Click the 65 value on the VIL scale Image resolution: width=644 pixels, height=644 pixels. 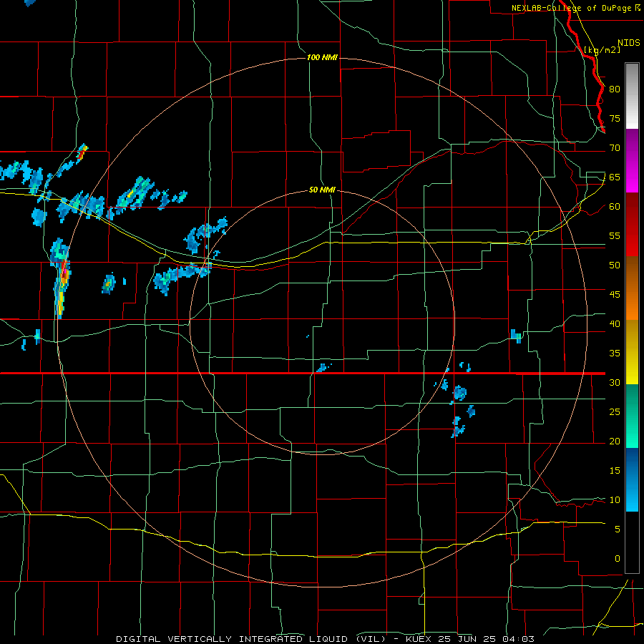click(615, 177)
